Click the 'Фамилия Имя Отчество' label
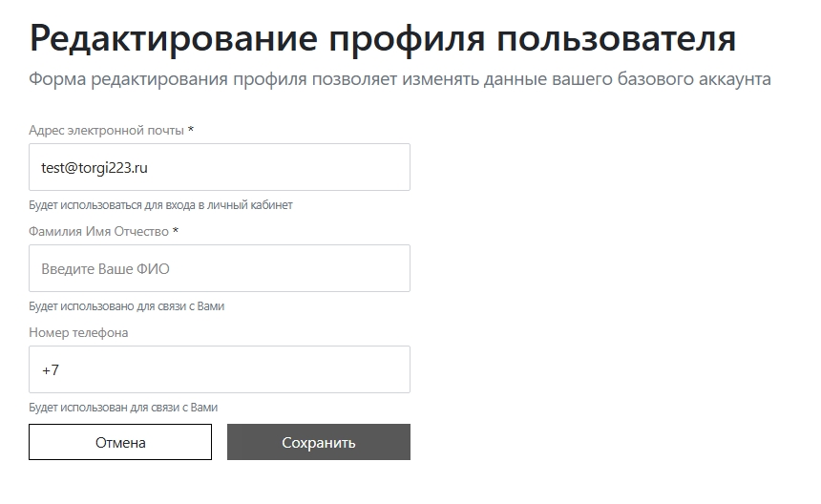Viewport: 821px width, 504px height. tap(98, 231)
